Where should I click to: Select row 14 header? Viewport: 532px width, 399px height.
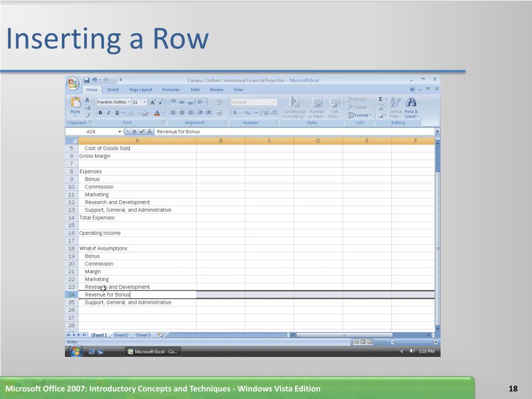tap(71, 218)
